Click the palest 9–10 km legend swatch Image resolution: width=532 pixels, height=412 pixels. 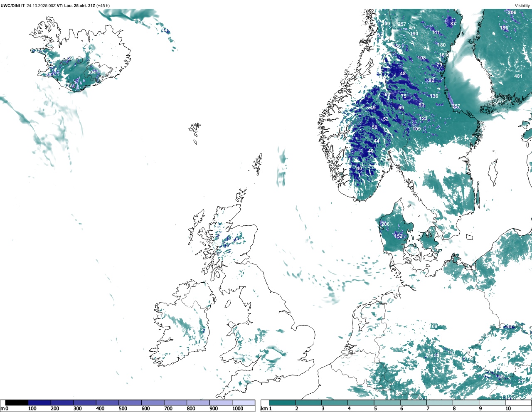tap(493, 402)
